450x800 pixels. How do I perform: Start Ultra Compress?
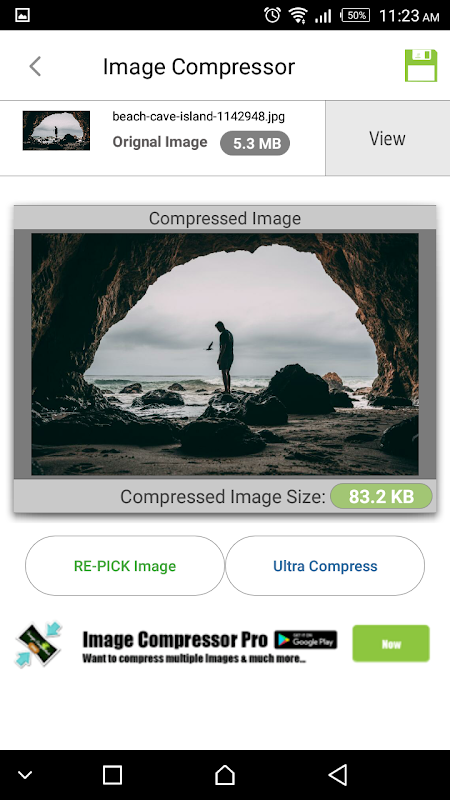pos(325,565)
